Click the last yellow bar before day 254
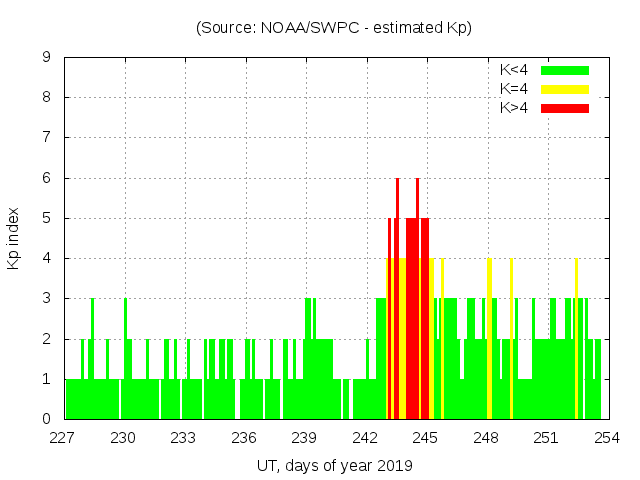This screenshot has width=640, height=480. [576, 340]
